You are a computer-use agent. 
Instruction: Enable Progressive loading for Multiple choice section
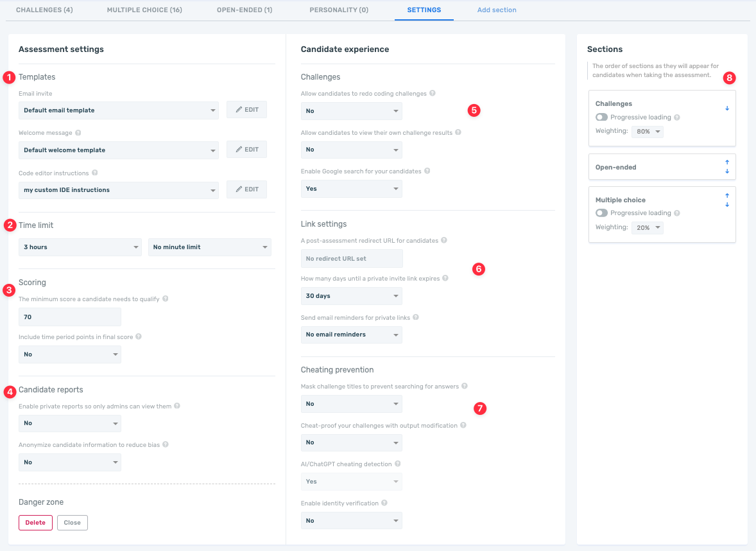[601, 213]
